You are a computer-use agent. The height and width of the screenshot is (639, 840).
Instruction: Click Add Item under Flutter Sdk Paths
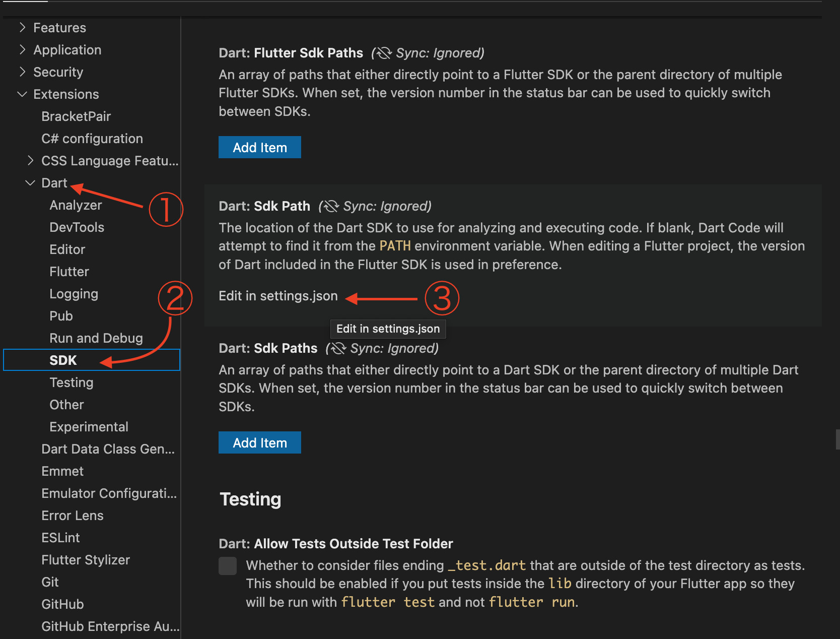pos(259,147)
